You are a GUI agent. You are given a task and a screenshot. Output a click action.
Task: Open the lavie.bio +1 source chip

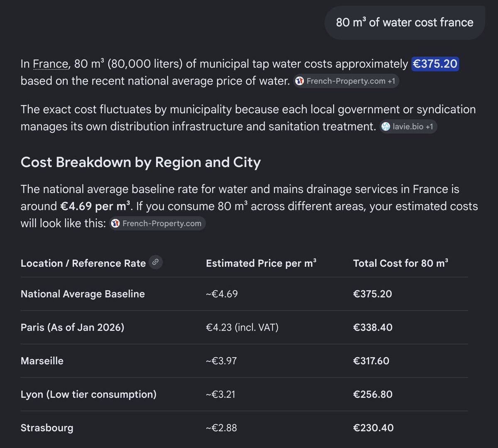pos(408,127)
